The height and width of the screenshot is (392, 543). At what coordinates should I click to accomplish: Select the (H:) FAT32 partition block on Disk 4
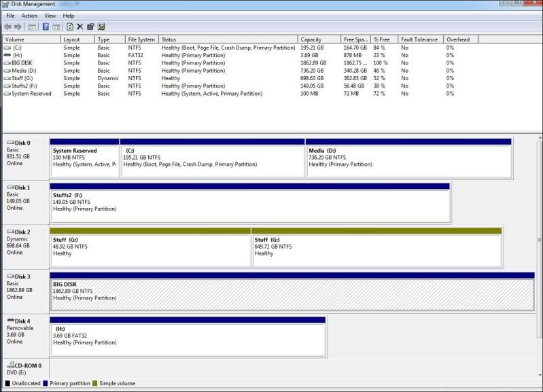(188, 336)
